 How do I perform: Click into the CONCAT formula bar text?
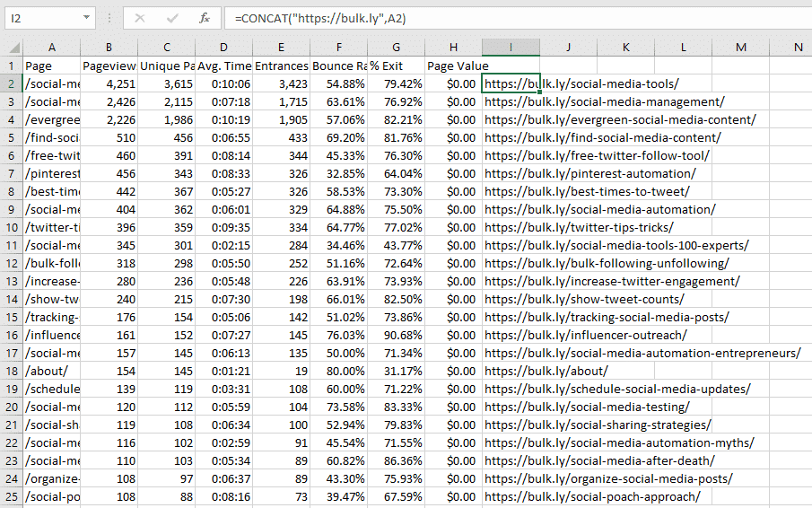449,18
